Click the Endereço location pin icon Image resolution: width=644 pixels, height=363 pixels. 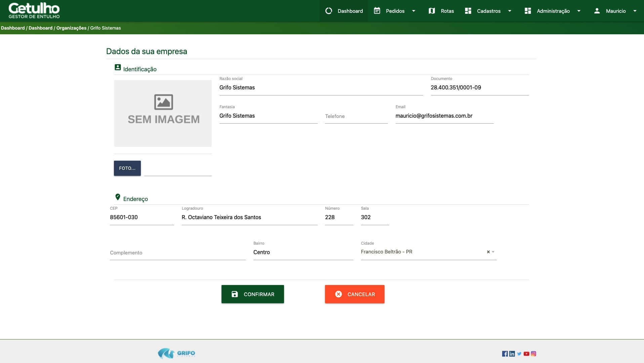[118, 197]
